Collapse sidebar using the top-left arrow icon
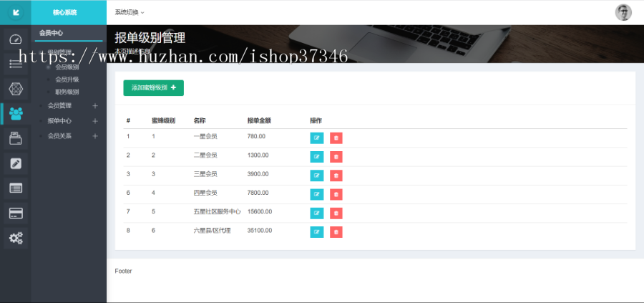The image size is (644, 303). pos(16,12)
